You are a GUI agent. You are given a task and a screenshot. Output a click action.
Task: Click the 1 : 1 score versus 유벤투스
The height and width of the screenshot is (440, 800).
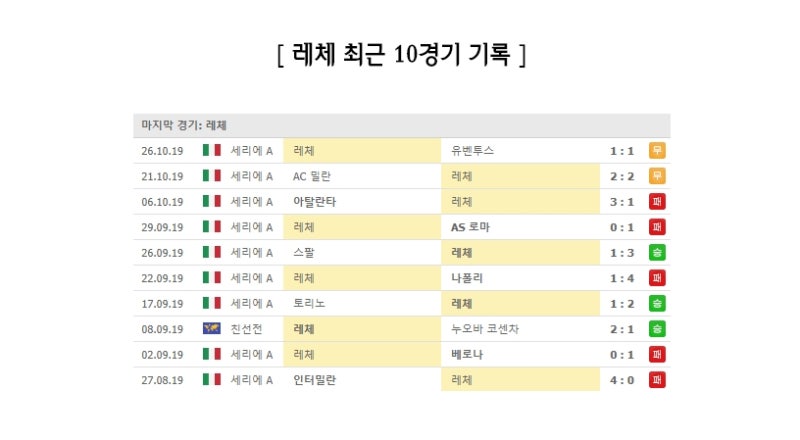622,151
